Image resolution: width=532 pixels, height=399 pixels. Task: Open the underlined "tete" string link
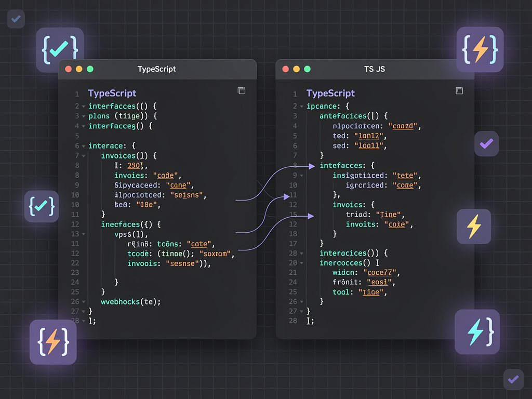(x=405, y=176)
